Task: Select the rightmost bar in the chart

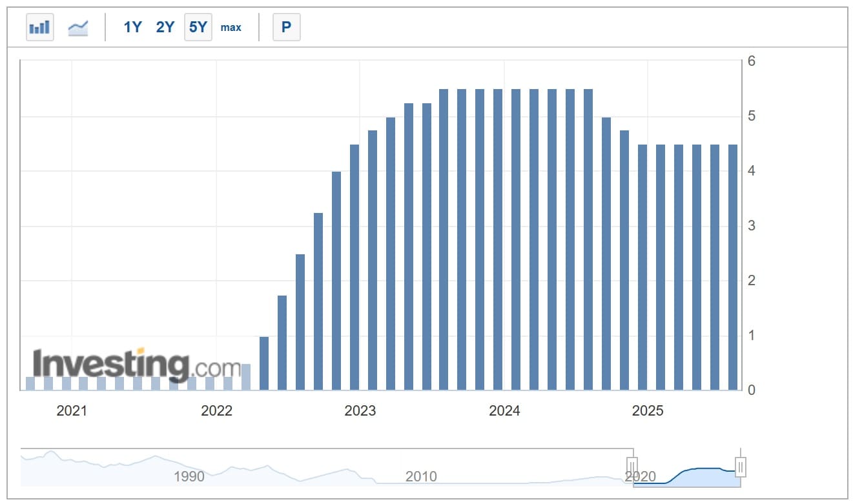Action: 733,268
